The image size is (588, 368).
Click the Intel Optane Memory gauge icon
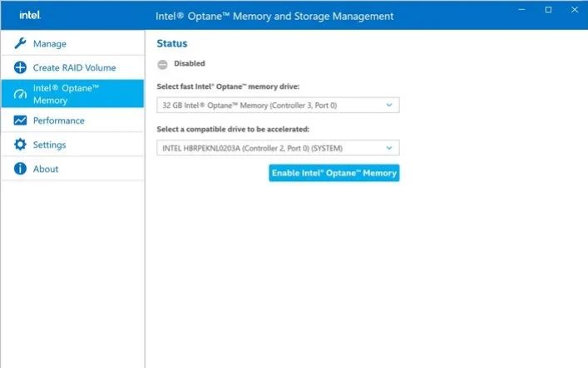coord(21,94)
